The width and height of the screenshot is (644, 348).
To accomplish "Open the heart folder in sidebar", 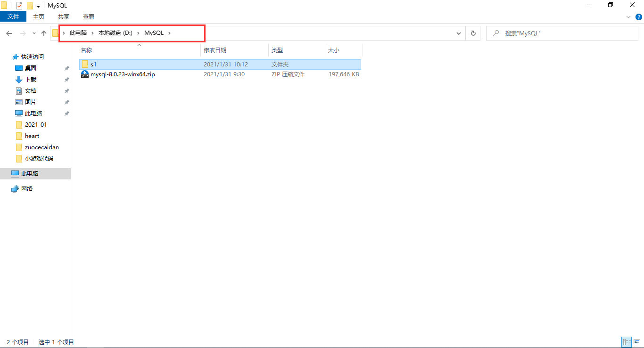I will coord(32,136).
